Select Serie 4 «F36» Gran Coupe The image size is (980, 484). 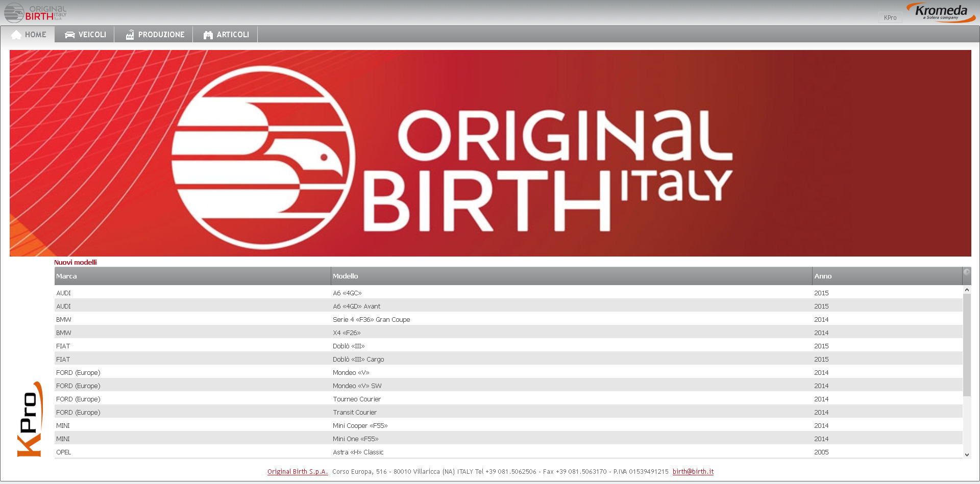(508, 319)
